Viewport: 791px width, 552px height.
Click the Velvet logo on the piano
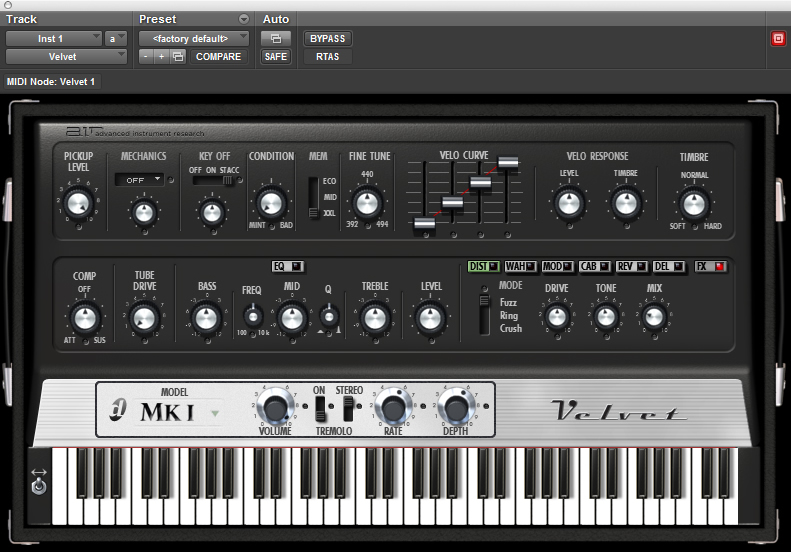tap(618, 410)
